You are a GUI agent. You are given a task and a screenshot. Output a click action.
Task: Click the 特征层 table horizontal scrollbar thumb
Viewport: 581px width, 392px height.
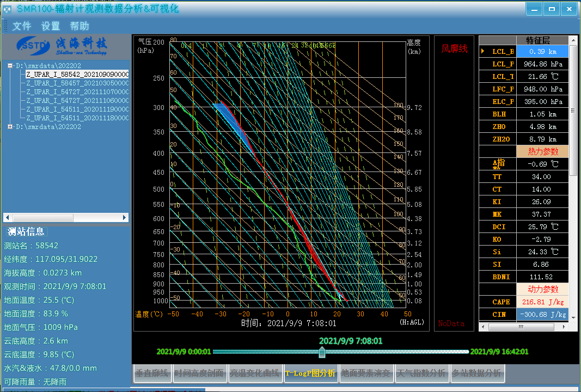coord(521,327)
